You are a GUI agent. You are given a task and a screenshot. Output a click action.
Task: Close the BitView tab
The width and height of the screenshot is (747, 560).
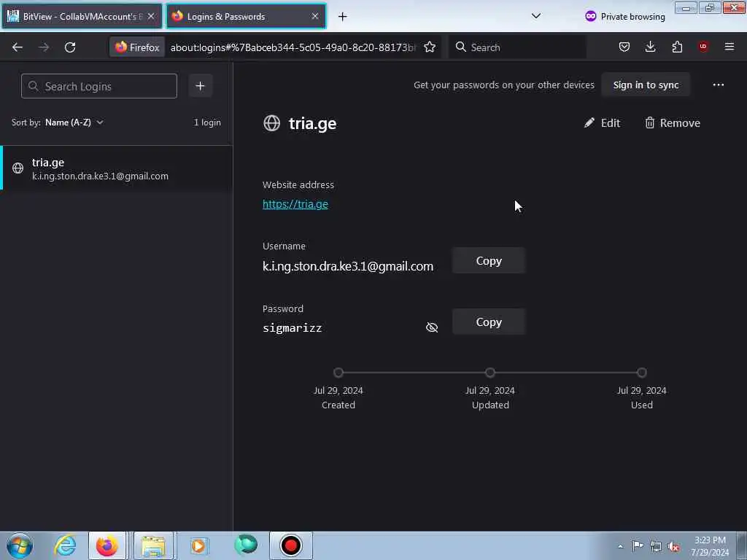pyautogui.click(x=151, y=16)
